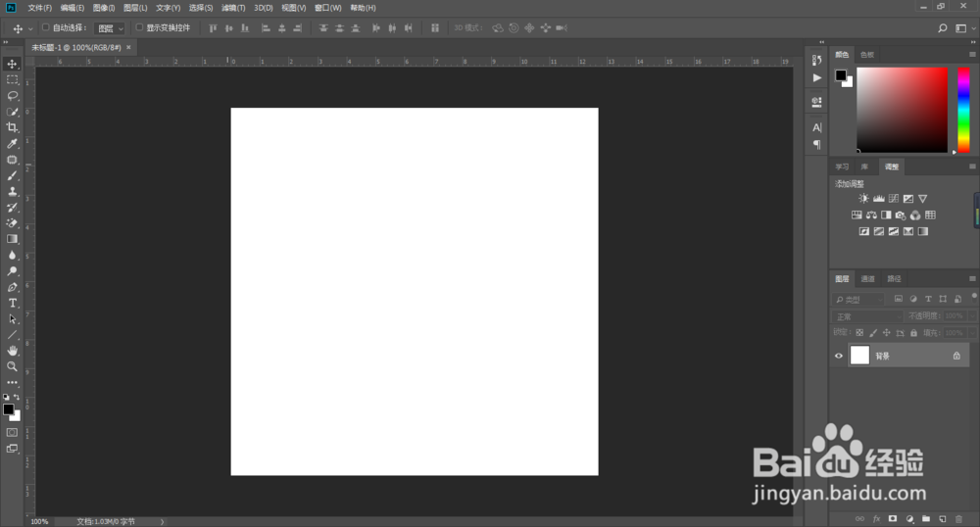Open the 文件(F) menu

(40, 8)
